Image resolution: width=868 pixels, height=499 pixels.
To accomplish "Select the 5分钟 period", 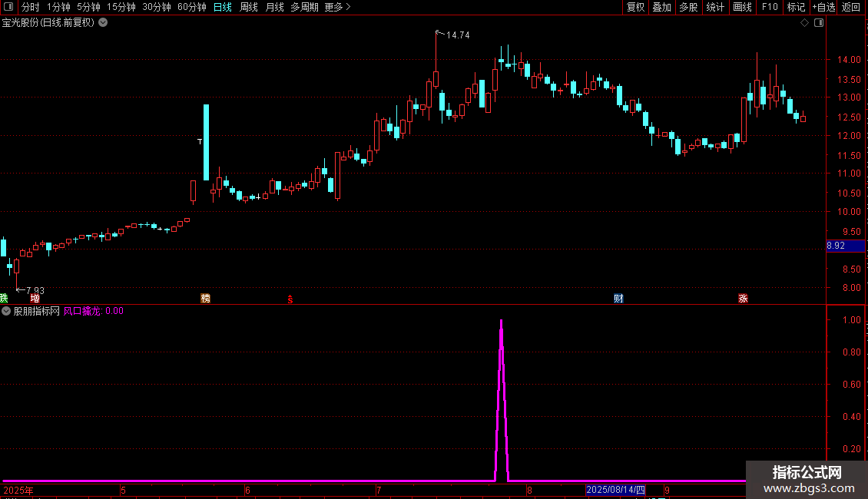I will pyautogui.click(x=88, y=7).
